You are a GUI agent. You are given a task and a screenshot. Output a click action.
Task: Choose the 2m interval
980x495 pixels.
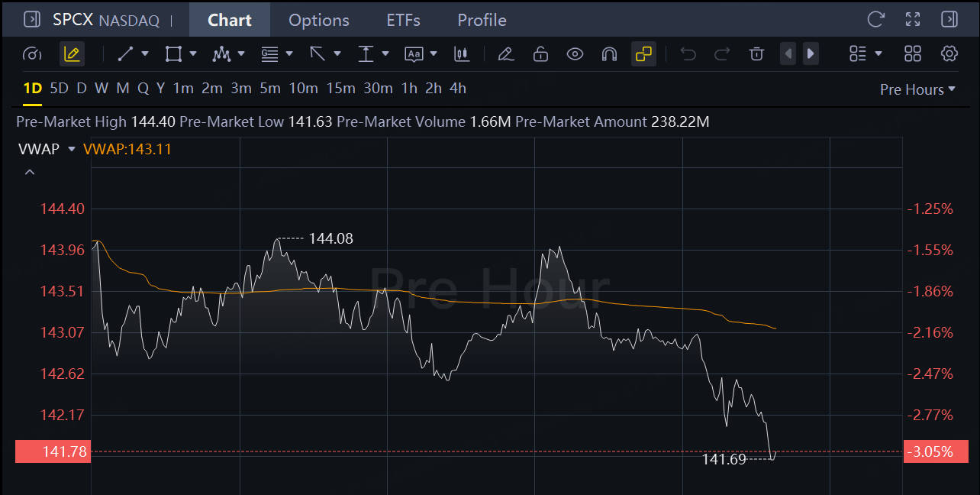pos(212,89)
